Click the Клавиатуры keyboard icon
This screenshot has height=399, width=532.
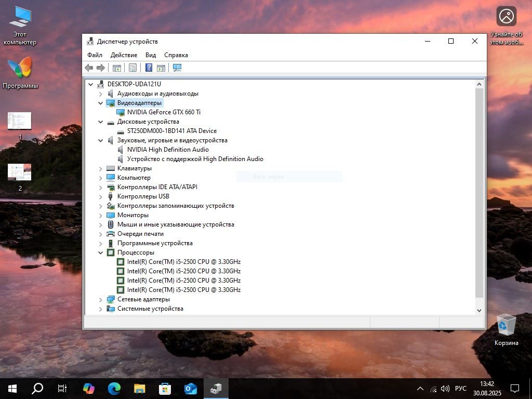pyautogui.click(x=111, y=168)
